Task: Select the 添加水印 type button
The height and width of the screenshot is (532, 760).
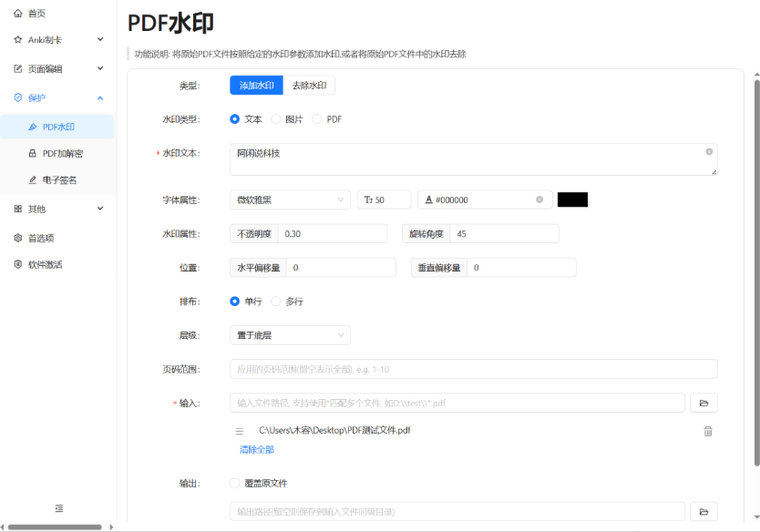Action: coord(256,86)
